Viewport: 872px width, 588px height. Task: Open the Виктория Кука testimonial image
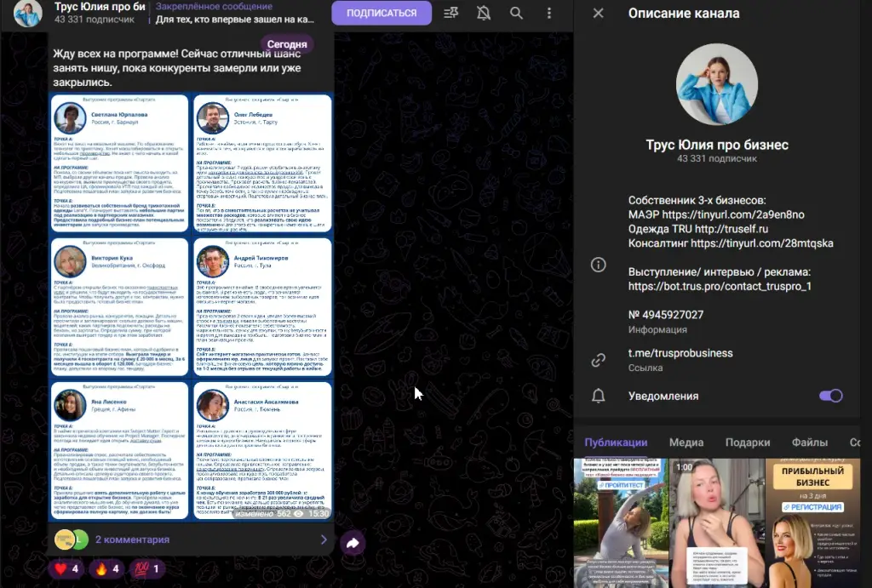[x=119, y=307]
